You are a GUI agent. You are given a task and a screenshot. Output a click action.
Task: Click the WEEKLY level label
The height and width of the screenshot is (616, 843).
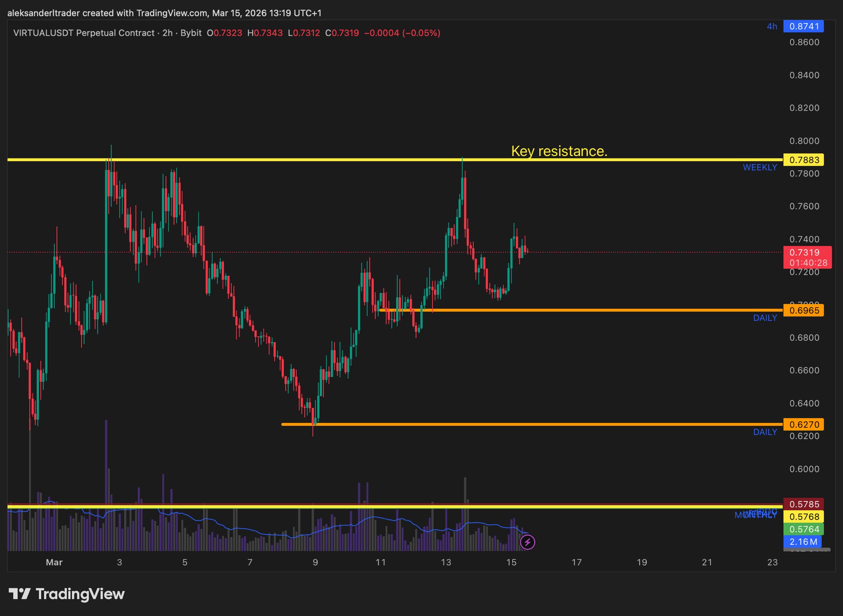tap(759, 167)
